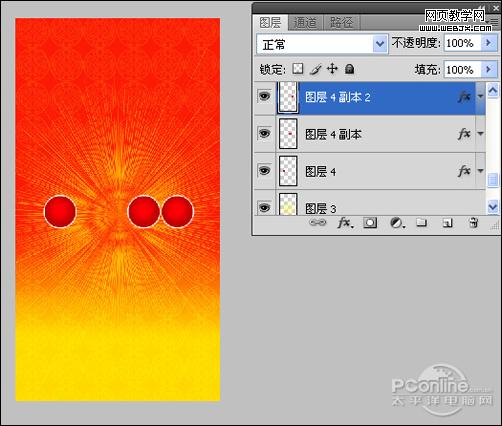502x426 pixels.
Task: Hide layer 图层 3
Action: point(265,207)
